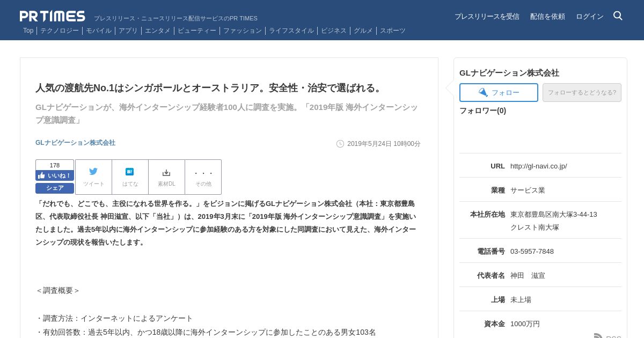Click the ＜調査概要＞ heading

point(58,291)
